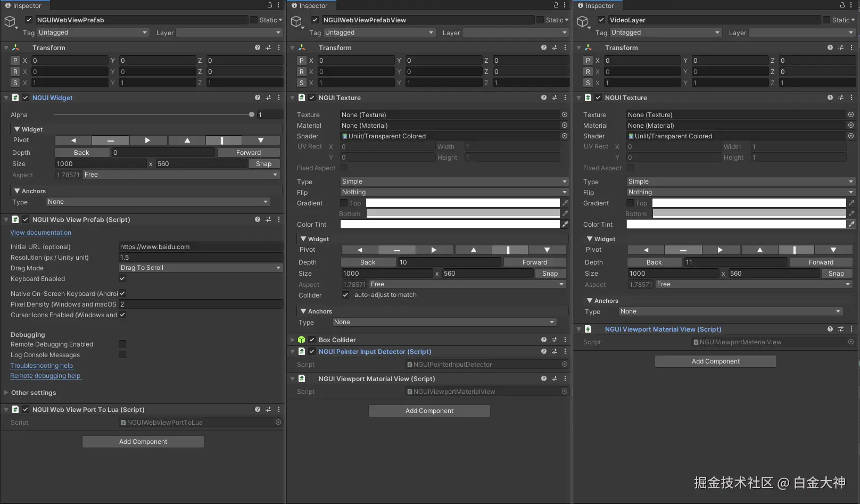Select the left pivot arrow in the Widget section
860x504 pixels.
[72, 140]
